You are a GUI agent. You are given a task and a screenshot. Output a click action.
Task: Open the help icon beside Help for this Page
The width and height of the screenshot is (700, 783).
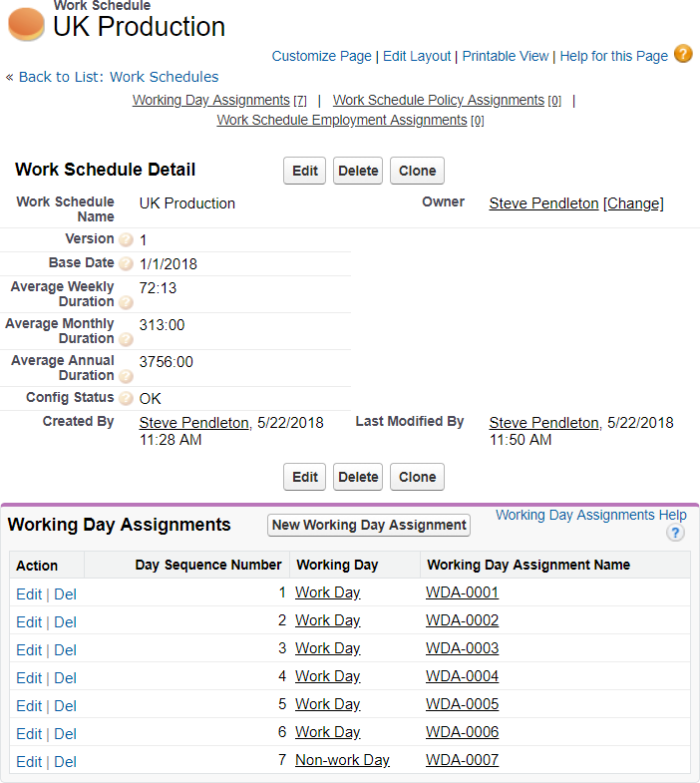click(x=683, y=54)
